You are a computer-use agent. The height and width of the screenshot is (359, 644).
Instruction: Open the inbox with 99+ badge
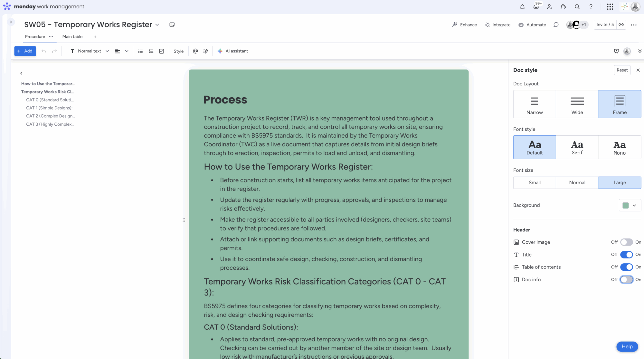(536, 7)
